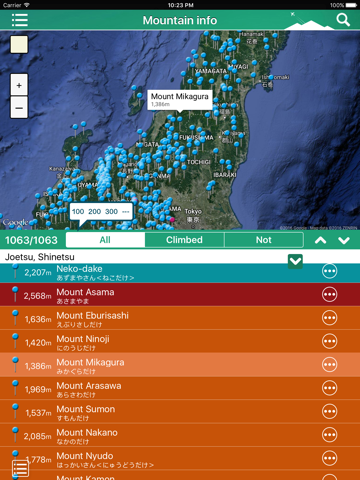This screenshot has height=480, width=360.
Task: Select the All filter segment
Action: pyautogui.click(x=105, y=240)
